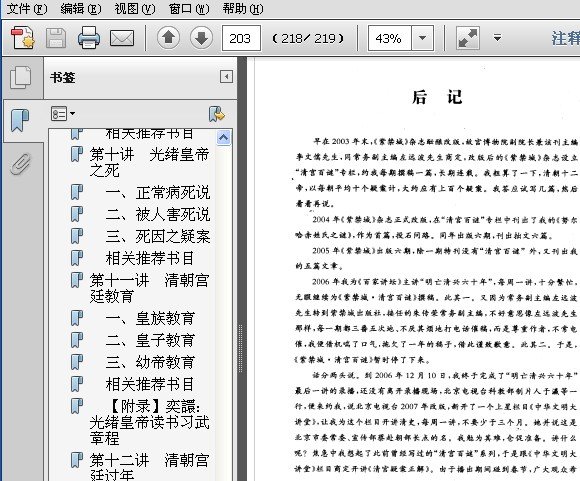Select 相关推荐书目 below 三、幼帝教育
This screenshot has height=481, width=580.
coord(149,384)
